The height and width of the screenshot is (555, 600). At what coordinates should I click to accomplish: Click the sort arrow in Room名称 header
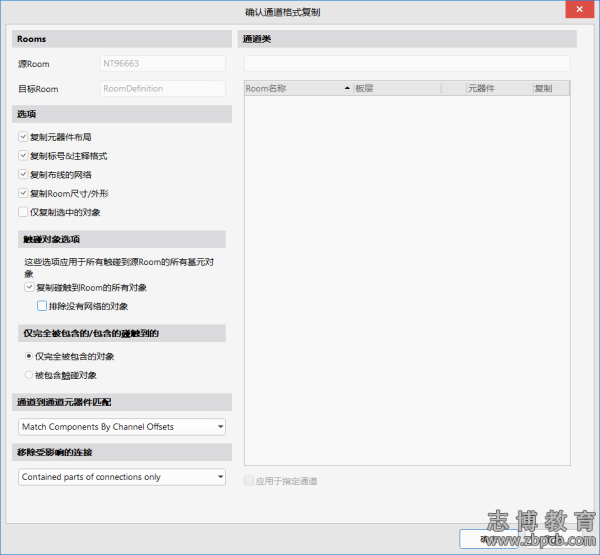[347, 88]
